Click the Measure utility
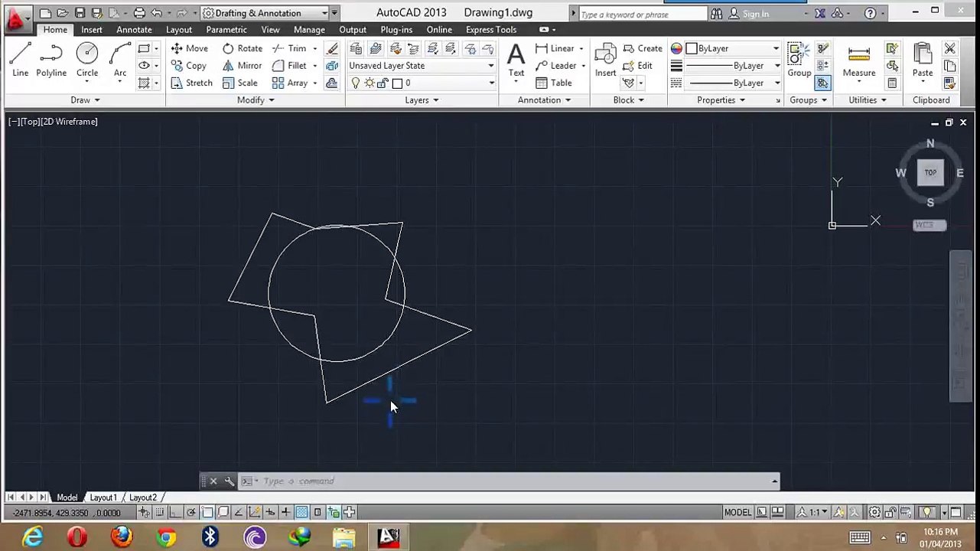The height and width of the screenshot is (551, 980). point(859,60)
